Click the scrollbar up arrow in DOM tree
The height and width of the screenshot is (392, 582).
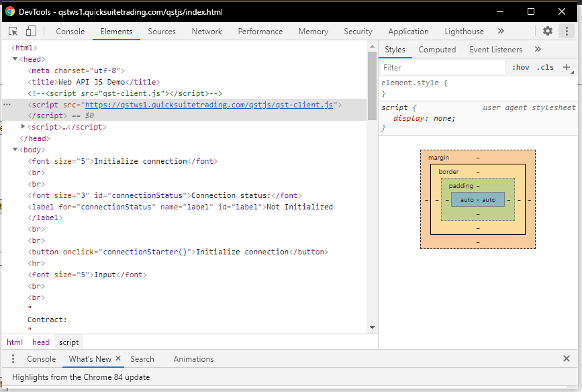tap(373, 46)
